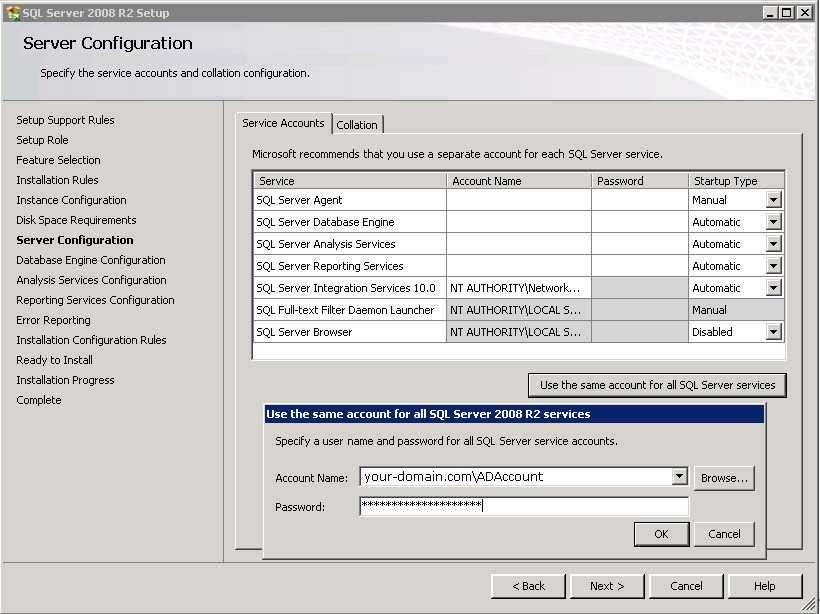Cancel the same-account dialog
Image resolution: width=820 pixels, height=614 pixels.
pyautogui.click(x=724, y=534)
